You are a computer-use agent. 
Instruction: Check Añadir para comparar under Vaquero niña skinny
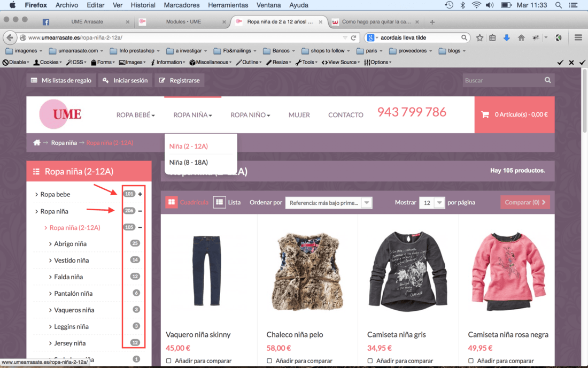pyautogui.click(x=169, y=361)
